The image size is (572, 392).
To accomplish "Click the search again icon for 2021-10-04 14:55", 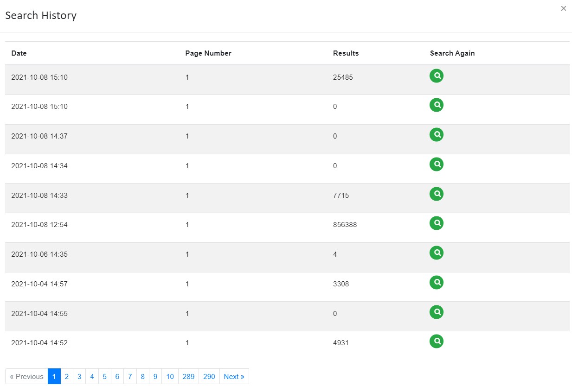I will click(x=437, y=312).
